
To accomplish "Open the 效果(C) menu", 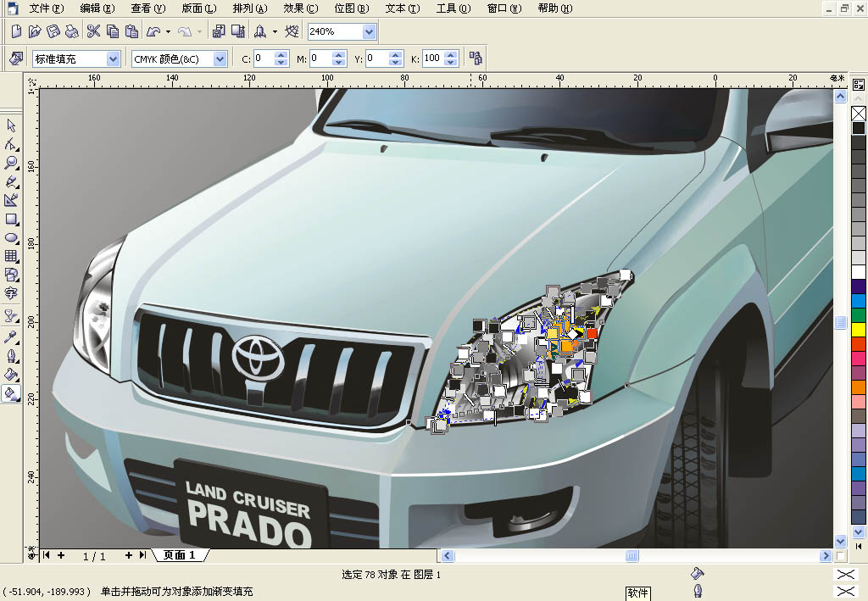I will tap(300, 8).
